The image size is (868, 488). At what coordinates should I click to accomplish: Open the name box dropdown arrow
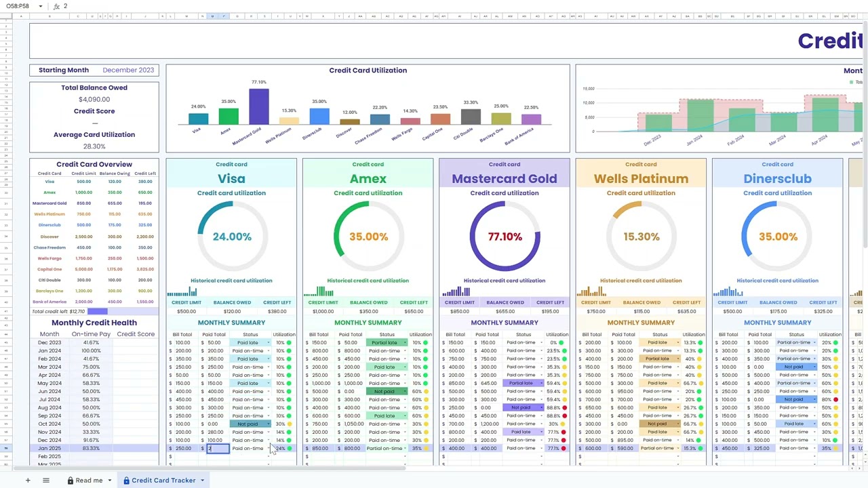41,6
